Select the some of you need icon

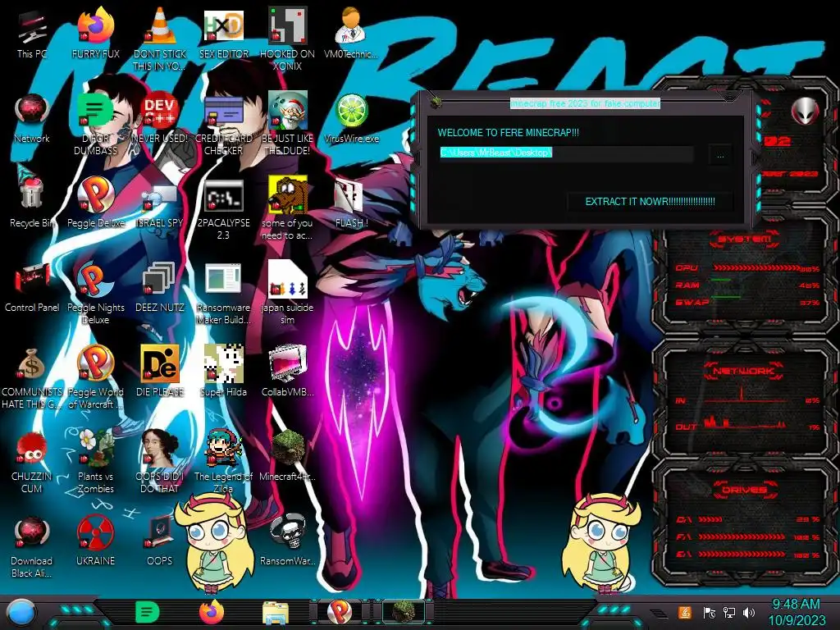pyautogui.click(x=287, y=209)
